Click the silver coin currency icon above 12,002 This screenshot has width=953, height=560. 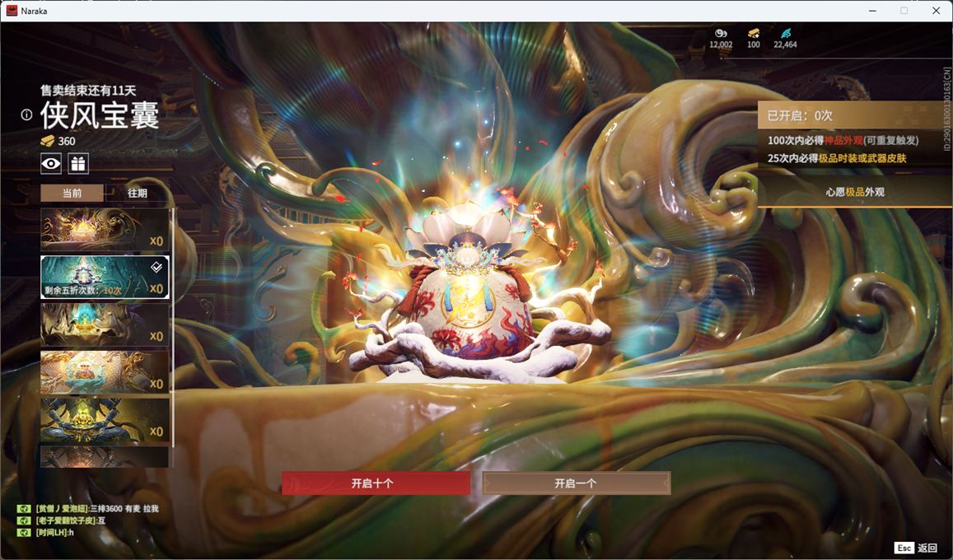[721, 34]
